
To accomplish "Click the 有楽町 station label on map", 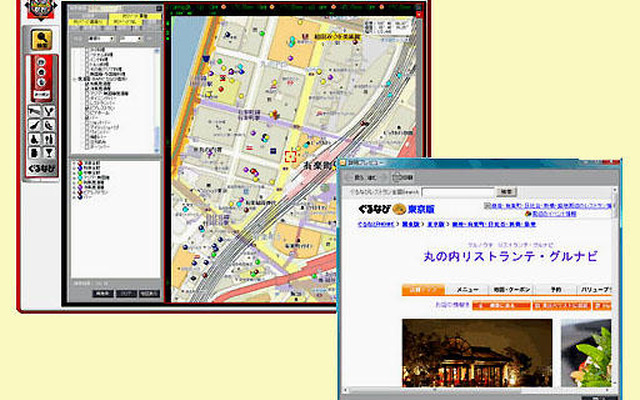I will pos(320,165).
